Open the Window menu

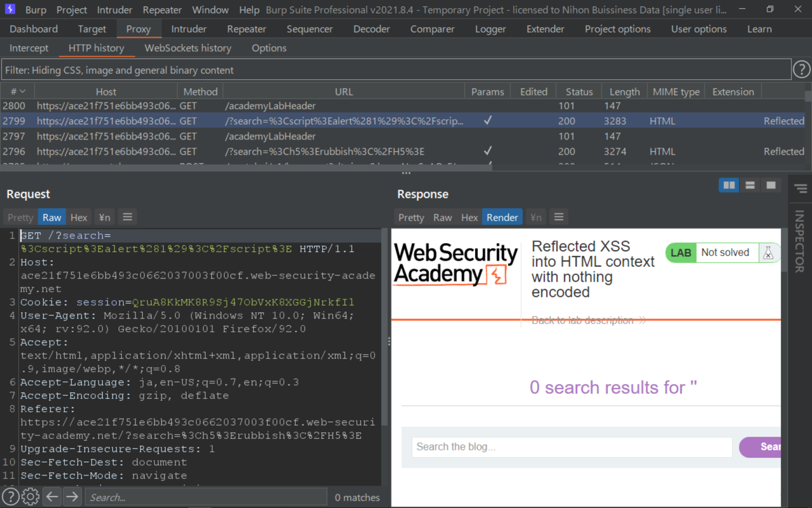[210, 9]
